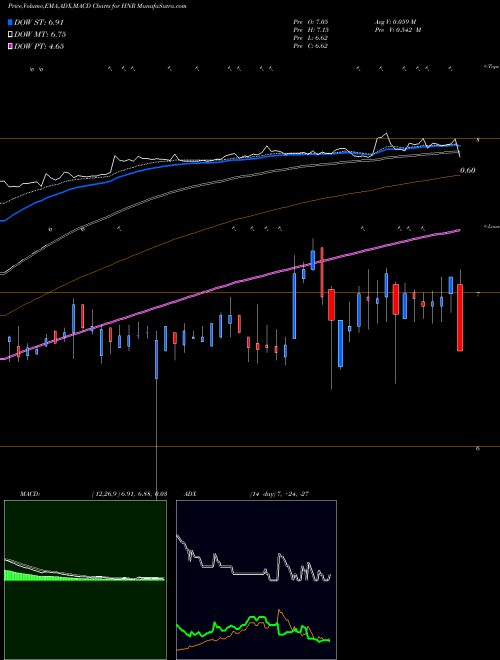Viewport: 500px width, 660px height.
Task: Click the 'ADX' panel label
Action: click(x=190, y=494)
